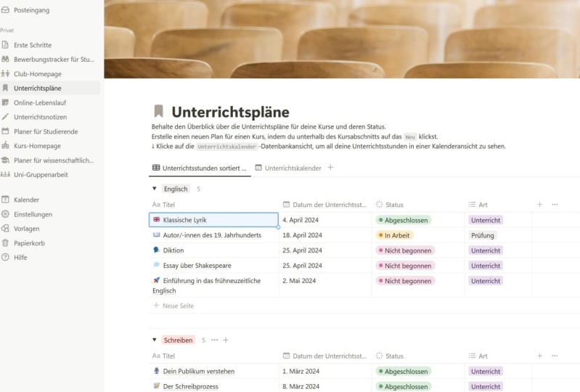This screenshot has height=392, width=580.
Task: Switch to Unterrichtsstunden sortiert tab
Action: coord(200,168)
